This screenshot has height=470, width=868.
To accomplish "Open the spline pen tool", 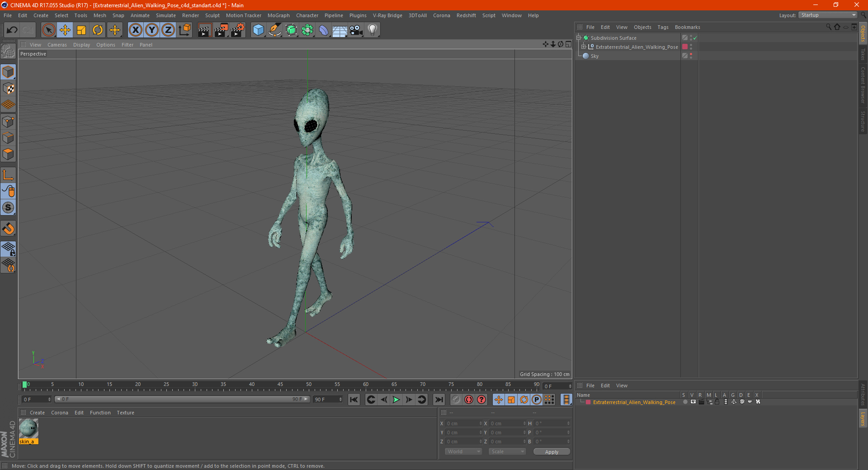I will click(275, 30).
